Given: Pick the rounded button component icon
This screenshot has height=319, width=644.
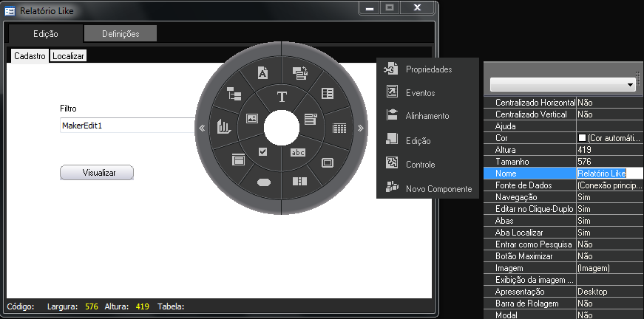Looking at the screenshot, I should pos(263,182).
